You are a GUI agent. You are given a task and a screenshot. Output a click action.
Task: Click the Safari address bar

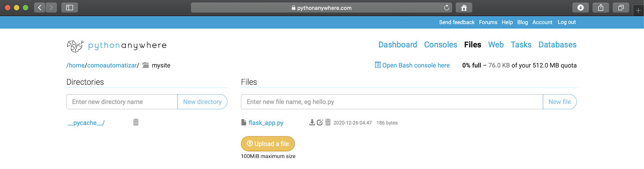tap(321, 8)
